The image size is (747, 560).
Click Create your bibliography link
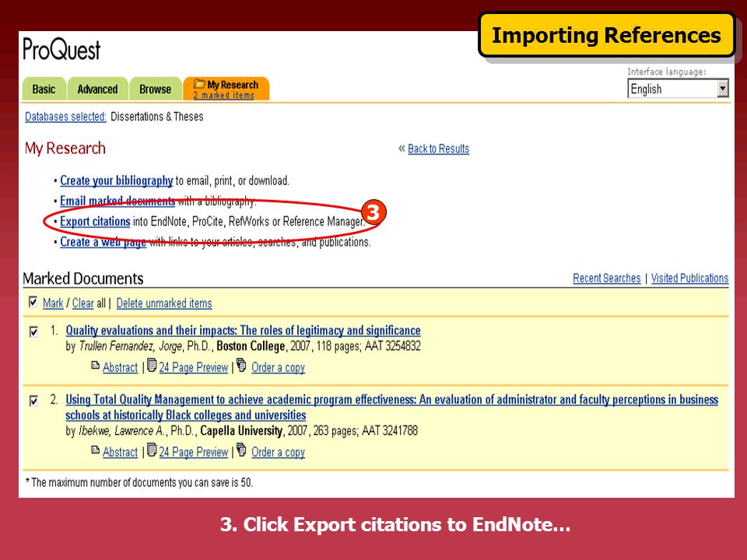coord(116,181)
